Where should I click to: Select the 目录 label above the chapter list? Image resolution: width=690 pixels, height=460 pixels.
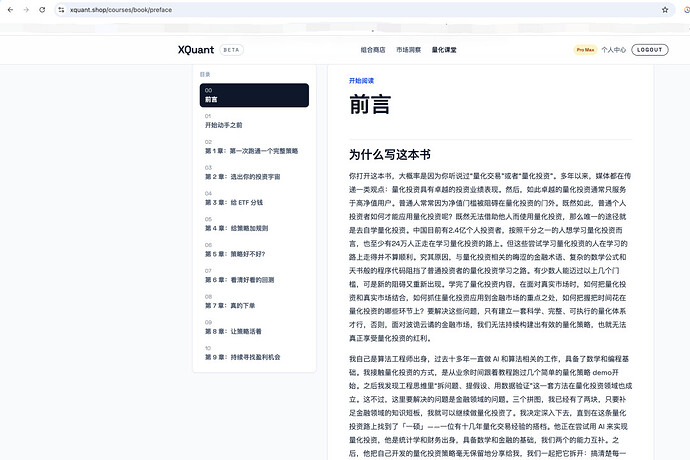(x=205, y=74)
